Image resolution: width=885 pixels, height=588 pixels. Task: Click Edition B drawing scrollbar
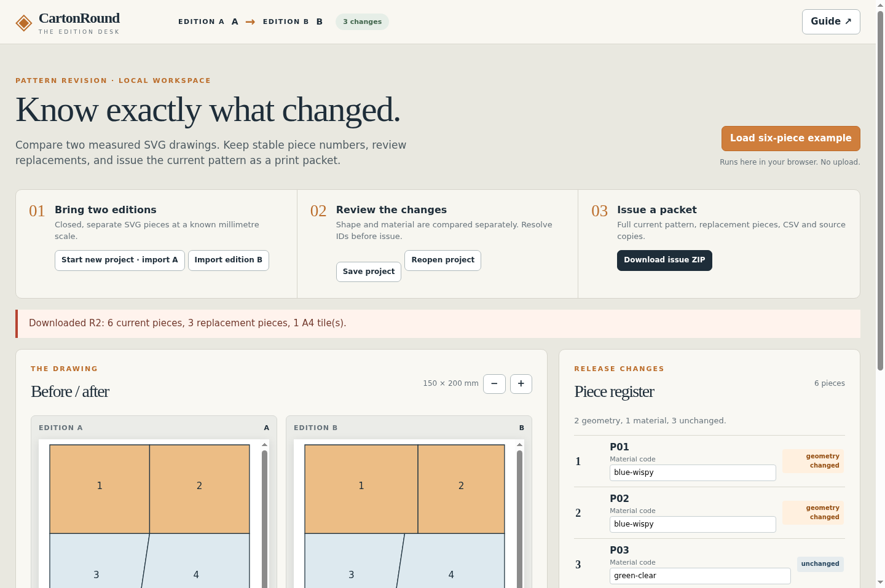point(520,519)
